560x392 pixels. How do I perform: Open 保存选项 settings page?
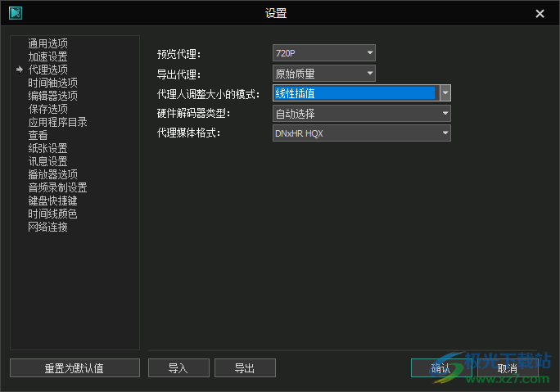tap(47, 109)
